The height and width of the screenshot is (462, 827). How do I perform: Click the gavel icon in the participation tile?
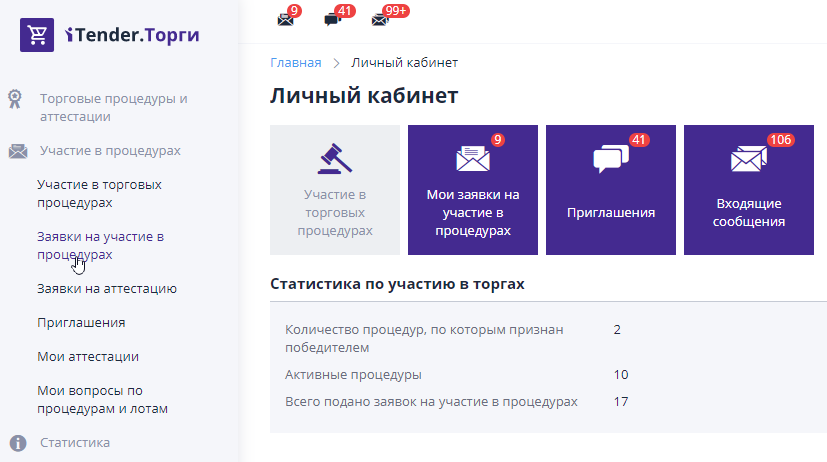[334, 160]
